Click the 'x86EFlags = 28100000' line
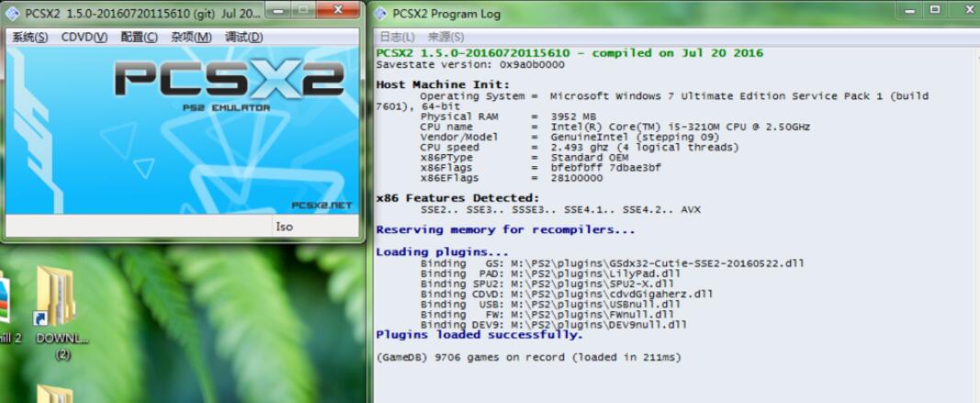 click(x=512, y=178)
